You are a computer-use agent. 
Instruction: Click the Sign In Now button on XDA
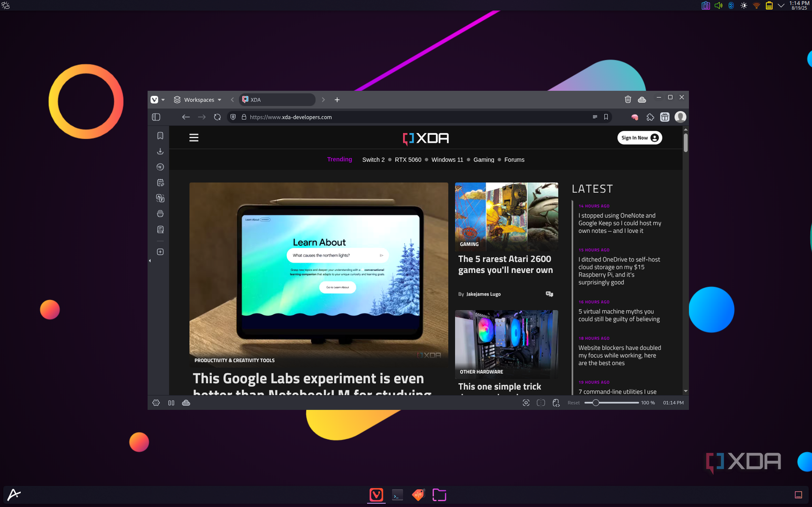639,138
